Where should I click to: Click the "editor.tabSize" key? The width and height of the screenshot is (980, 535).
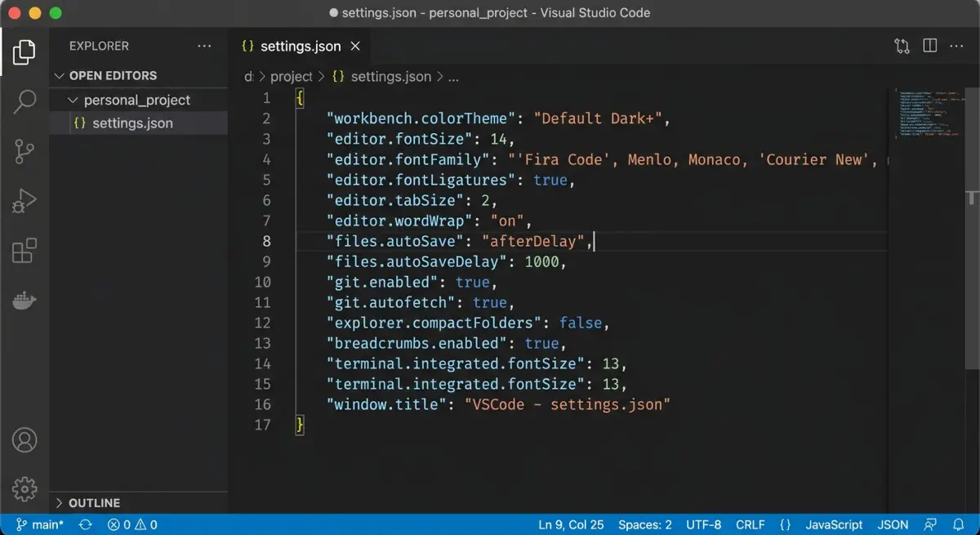pyautogui.click(x=396, y=200)
